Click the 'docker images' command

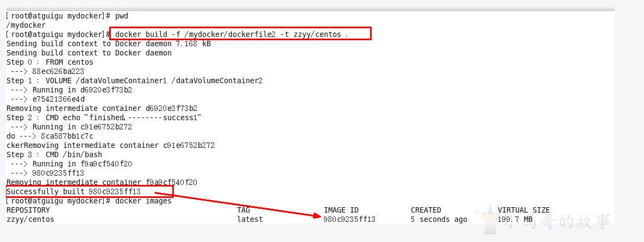(x=143, y=201)
